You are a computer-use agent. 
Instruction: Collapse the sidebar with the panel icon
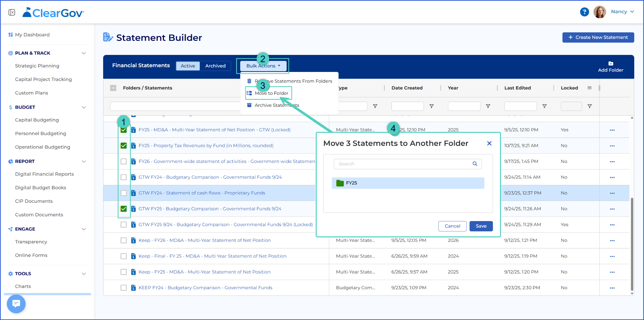12,12
